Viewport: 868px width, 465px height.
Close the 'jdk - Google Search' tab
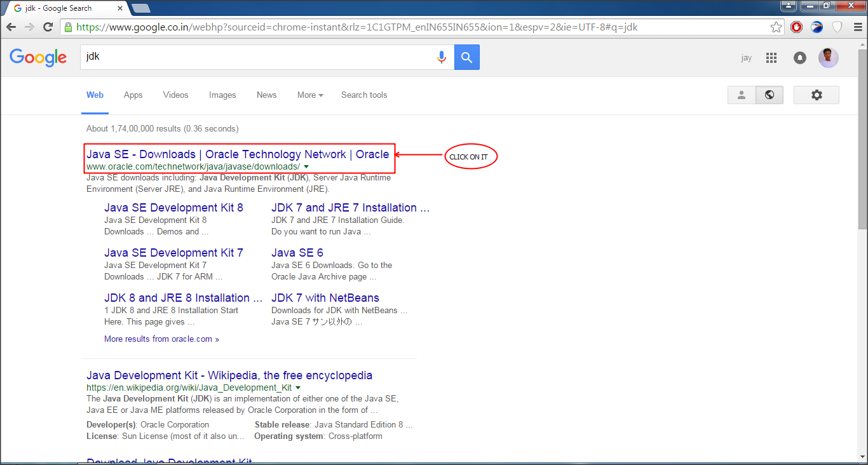(119, 8)
